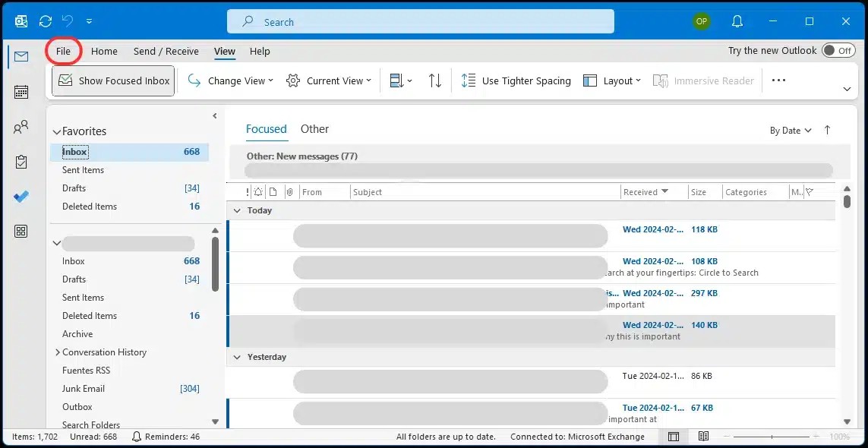Collapse the blurred account folder tree
Screen dimensions: 868x448
pos(56,243)
